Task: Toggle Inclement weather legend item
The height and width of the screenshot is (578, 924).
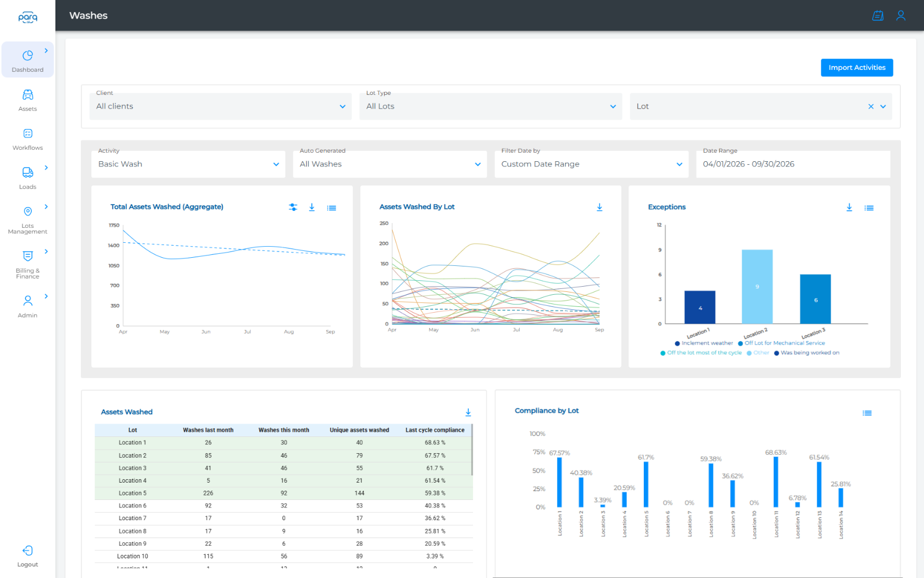Action: pyautogui.click(x=704, y=343)
